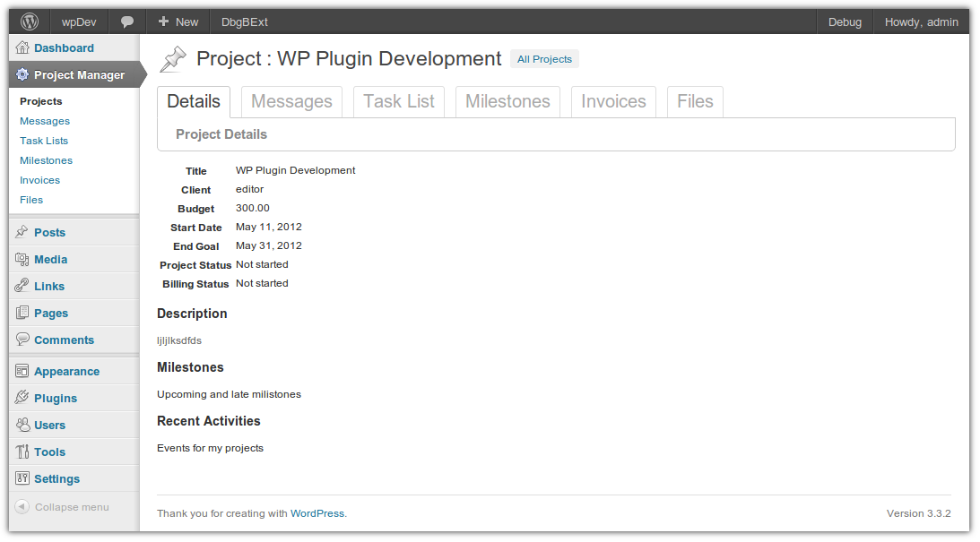Click the Dashboard home icon
Viewport: 980px width, 542px height.
pos(22,47)
